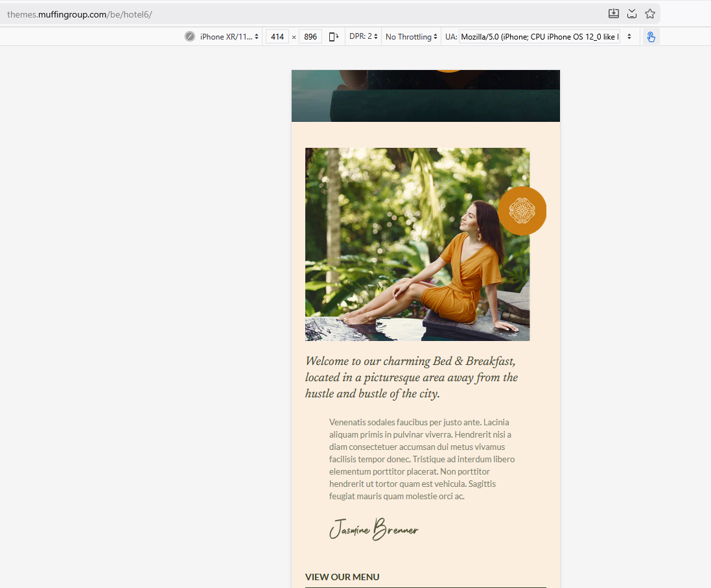Image resolution: width=711 pixels, height=588 pixels.
Task: Open the DPR dropdown
Action: (x=363, y=36)
